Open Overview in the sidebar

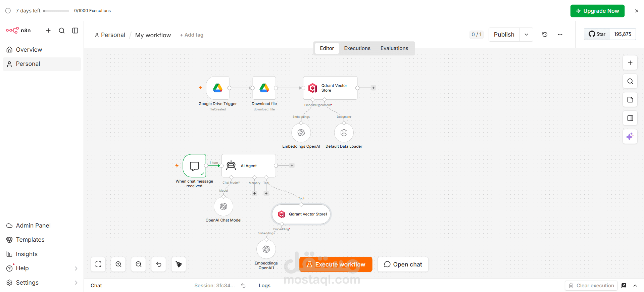pos(42,50)
